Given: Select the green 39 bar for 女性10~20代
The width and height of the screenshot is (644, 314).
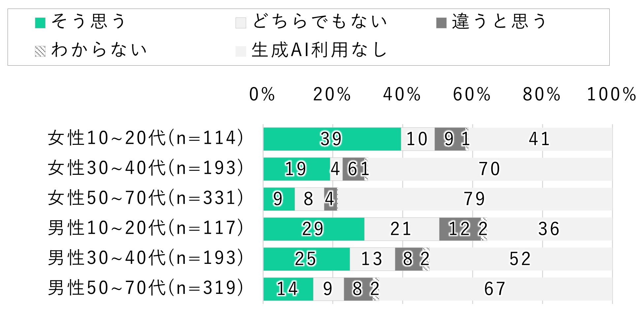Looking at the screenshot, I should click(x=332, y=139).
